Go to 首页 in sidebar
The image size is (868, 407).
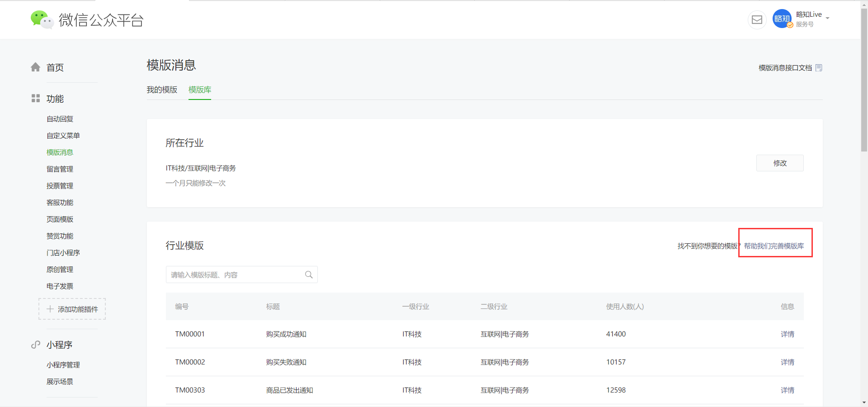[x=55, y=67]
